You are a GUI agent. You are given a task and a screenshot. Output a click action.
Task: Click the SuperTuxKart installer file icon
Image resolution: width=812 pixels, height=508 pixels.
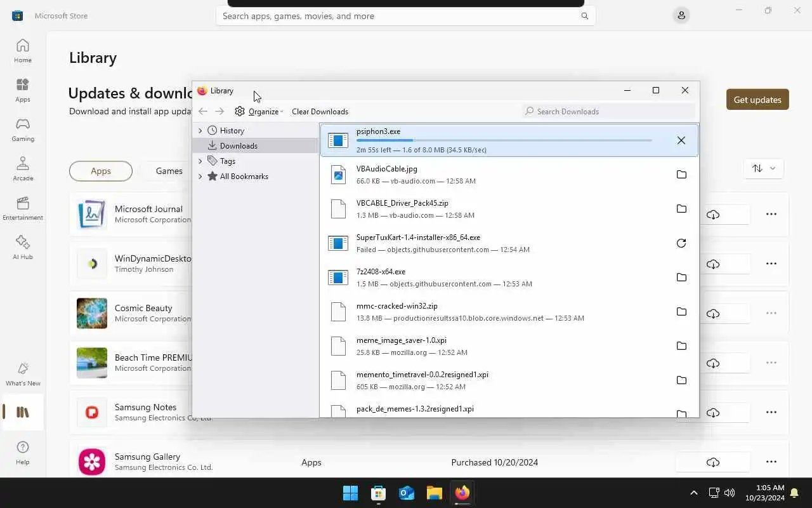pos(338,243)
